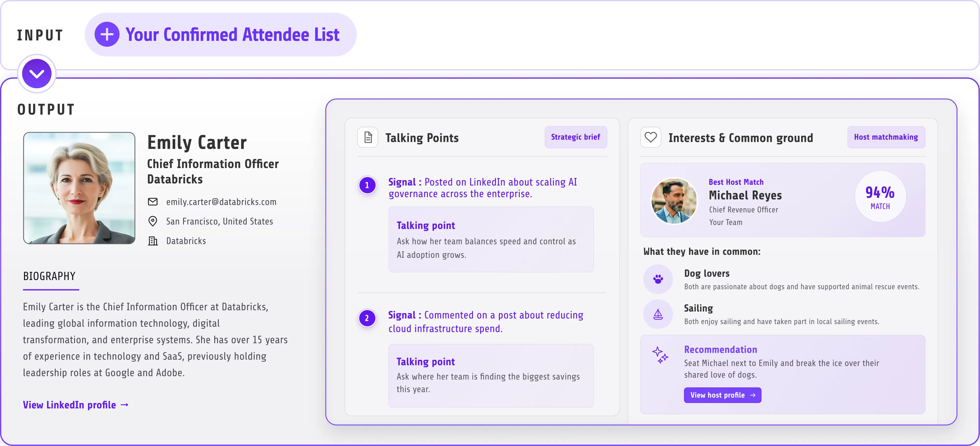980x446 pixels.
Task: Click the What they have in common heading
Action: click(x=702, y=252)
